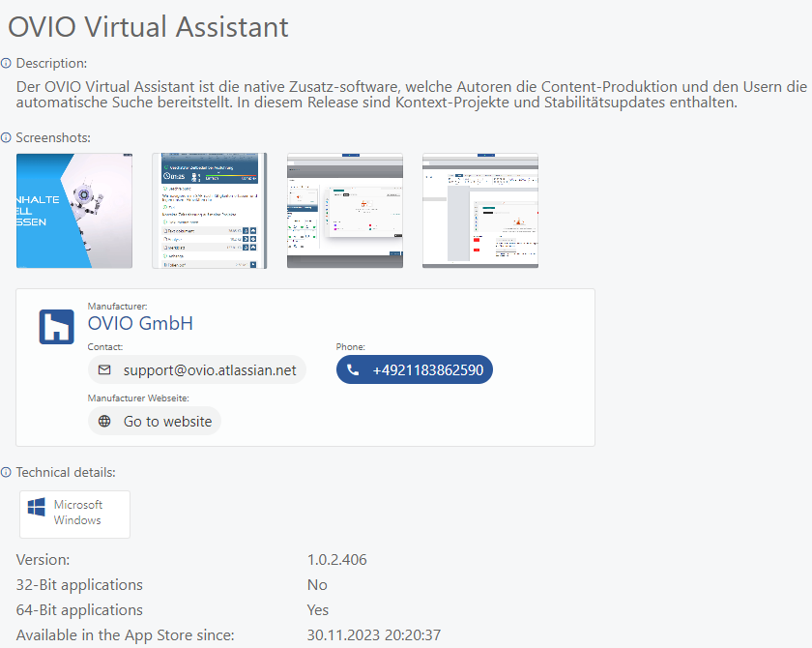Click the info icon beside Screenshots
The image size is (812, 648).
[6, 137]
